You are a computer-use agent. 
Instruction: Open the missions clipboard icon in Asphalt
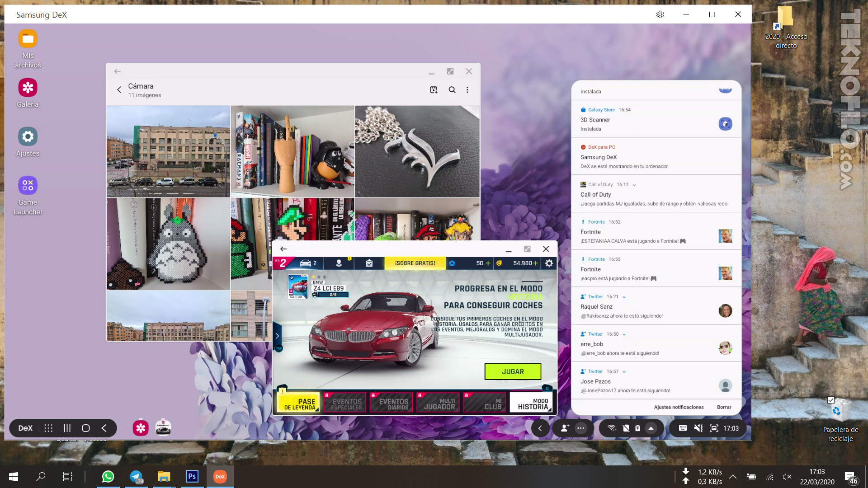click(x=369, y=263)
